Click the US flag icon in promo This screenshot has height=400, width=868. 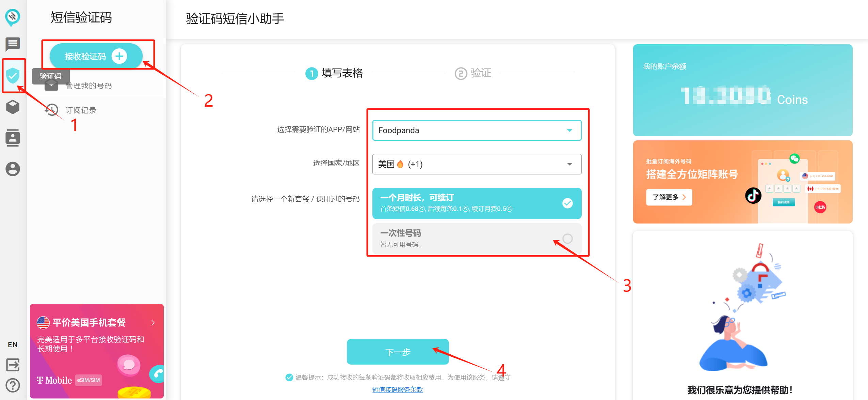[43, 322]
